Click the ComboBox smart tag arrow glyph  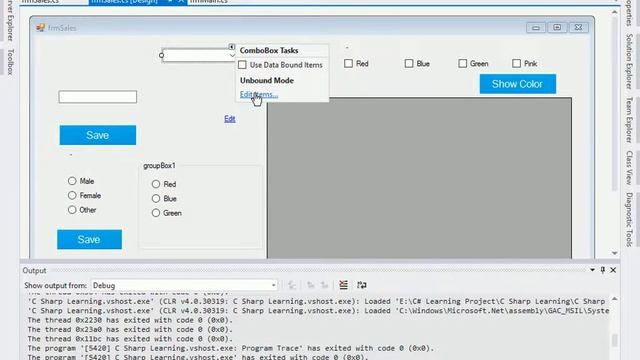tap(231, 47)
